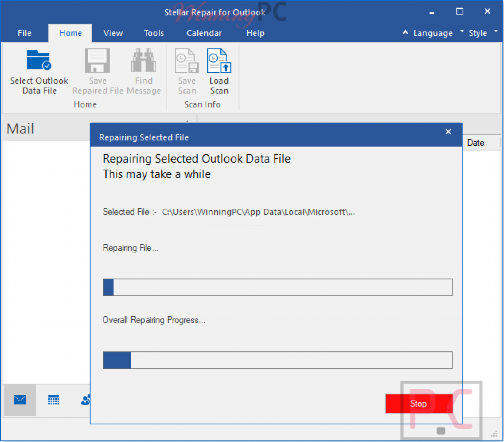
Task: Click the 'Scan Info' ribbon group label
Action: (x=202, y=104)
